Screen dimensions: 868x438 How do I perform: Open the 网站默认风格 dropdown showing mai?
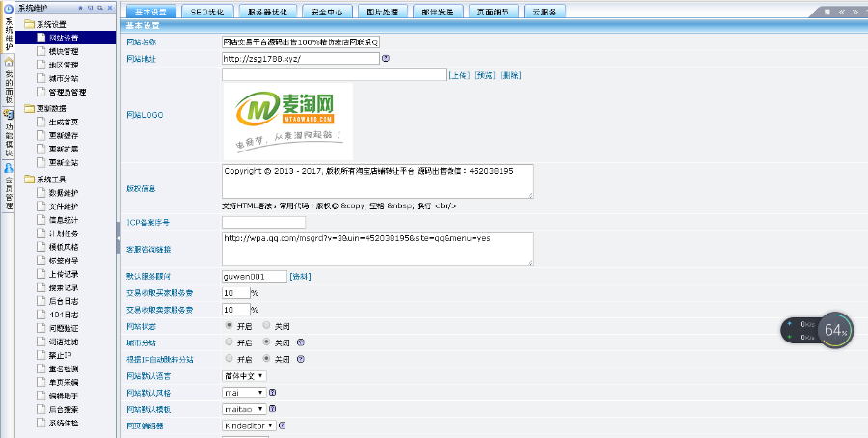tap(244, 393)
